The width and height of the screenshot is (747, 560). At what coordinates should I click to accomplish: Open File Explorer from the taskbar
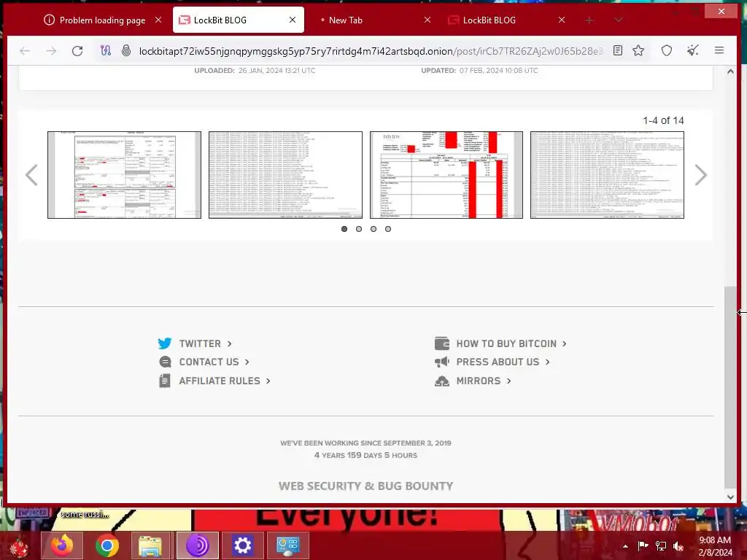pos(150,545)
